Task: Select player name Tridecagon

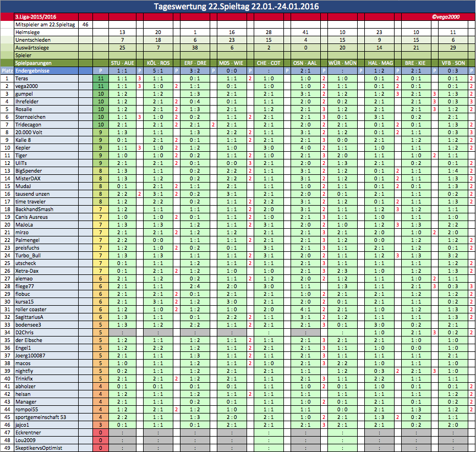Action: click(28, 125)
